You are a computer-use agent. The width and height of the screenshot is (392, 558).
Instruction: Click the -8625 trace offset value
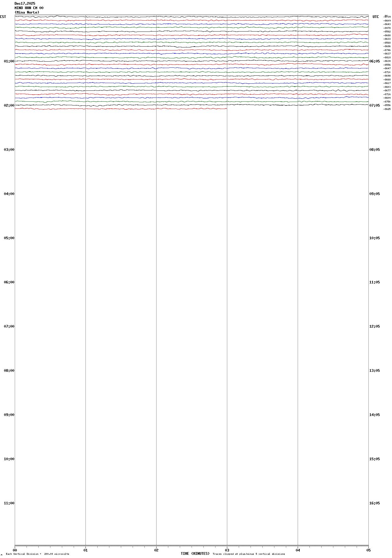point(387,109)
